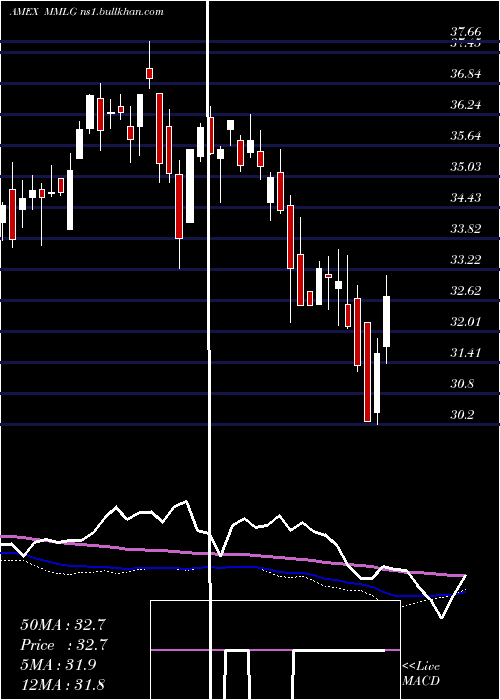Screen dimensions: 500x700
Task: Click the last white candlestick on the right
Action: click(x=386, y=321)
